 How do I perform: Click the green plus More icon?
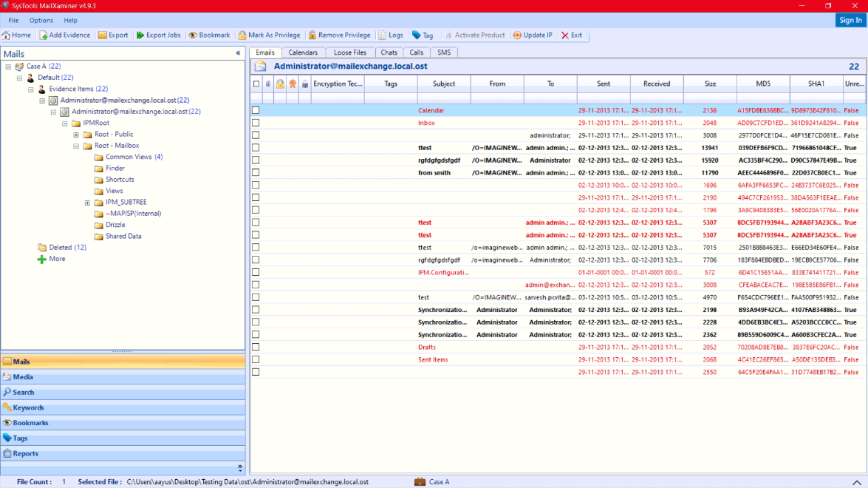coord(41,259)
